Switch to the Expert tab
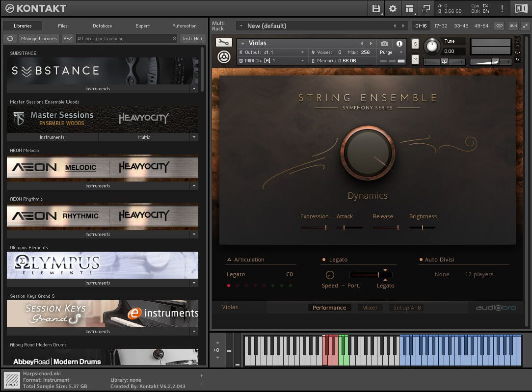Image resolution: width=532 pixels, height=392 pixels. point(142,26)
